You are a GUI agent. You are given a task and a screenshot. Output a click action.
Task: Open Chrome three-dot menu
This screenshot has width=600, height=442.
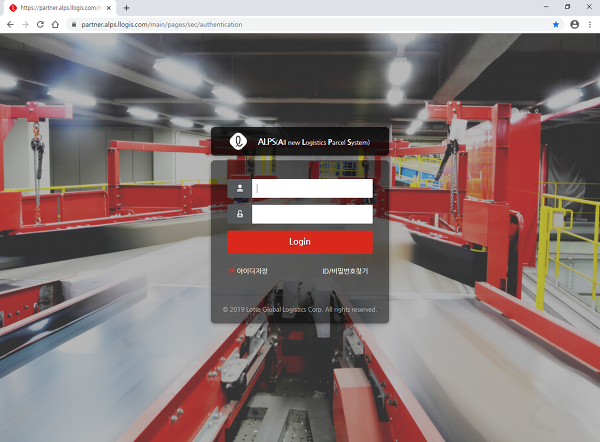click(x=590, y=24)
